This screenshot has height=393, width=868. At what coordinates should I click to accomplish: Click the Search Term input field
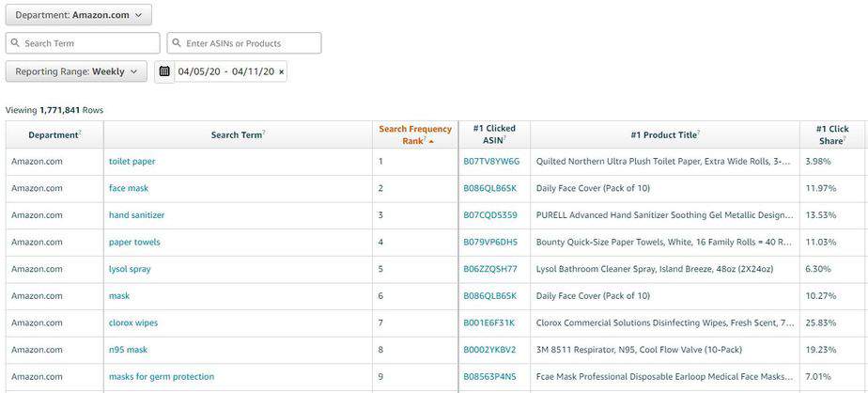coord(83,43)
